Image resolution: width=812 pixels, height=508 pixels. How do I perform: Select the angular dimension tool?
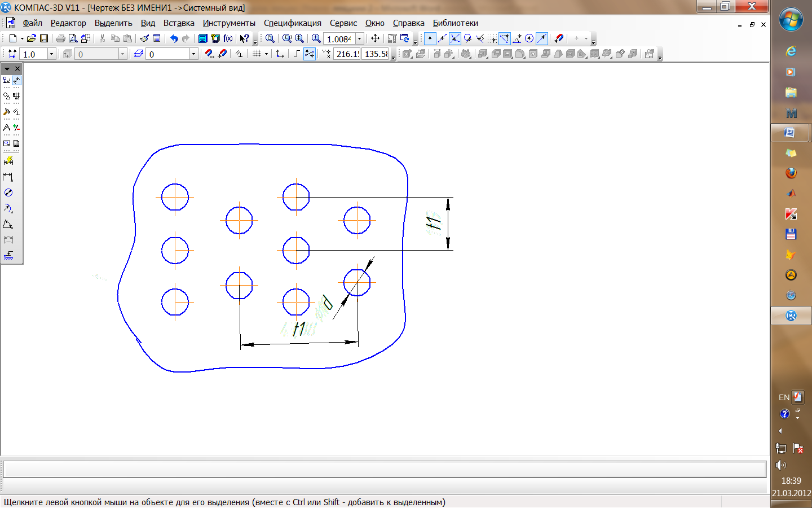click(x=8, y=225)
